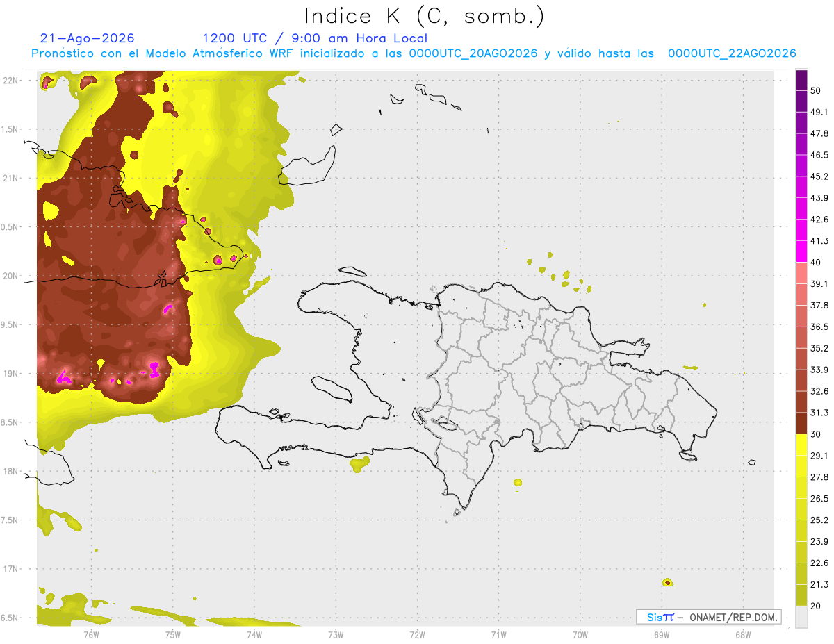Click the 18N latitude label
The width and height of the screenshot is (834, 644).
[x=11, y=472]
